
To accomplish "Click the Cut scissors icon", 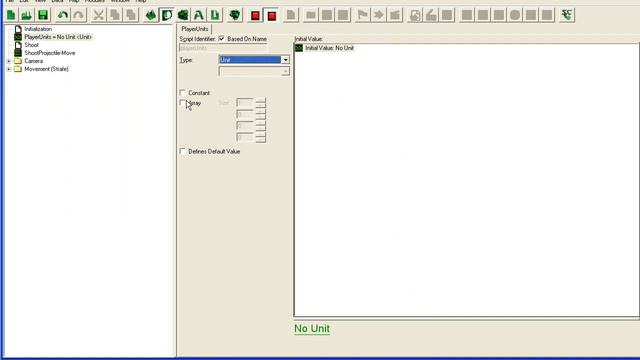I will point(98,16).
